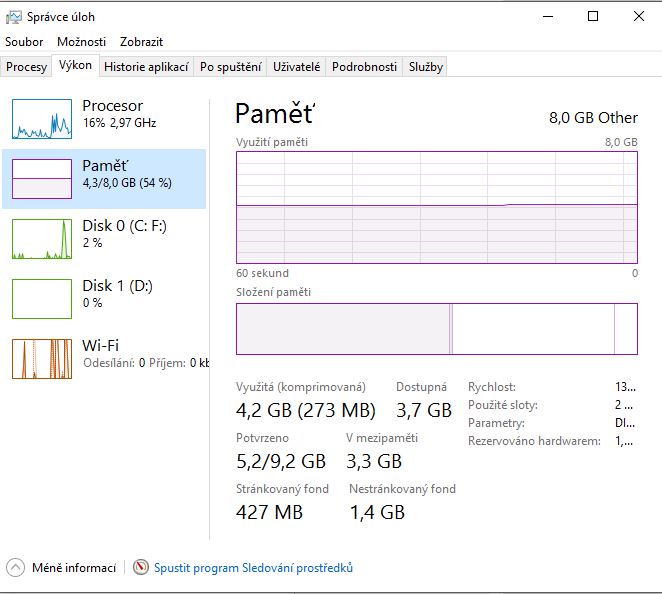Open the Služby tab
662x594 pixels.
(x=426, y=67)
